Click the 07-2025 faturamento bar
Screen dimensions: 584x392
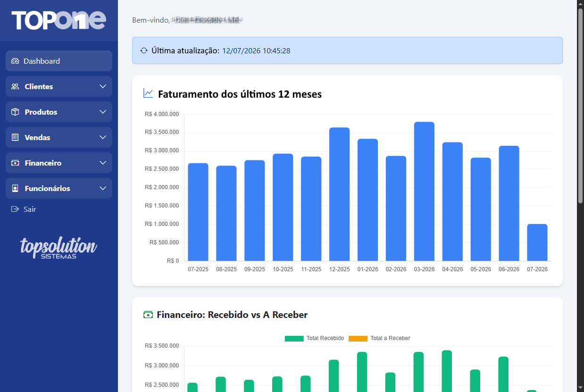coord(198,212)
